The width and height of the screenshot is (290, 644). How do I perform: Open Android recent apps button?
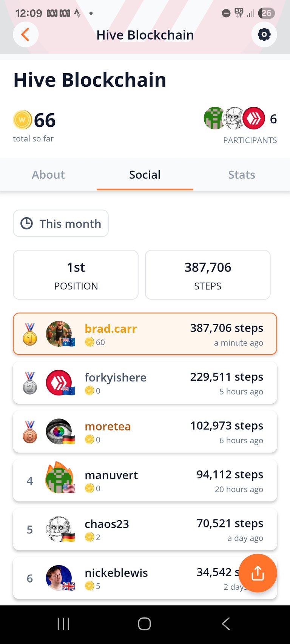(x=63, y=624)
